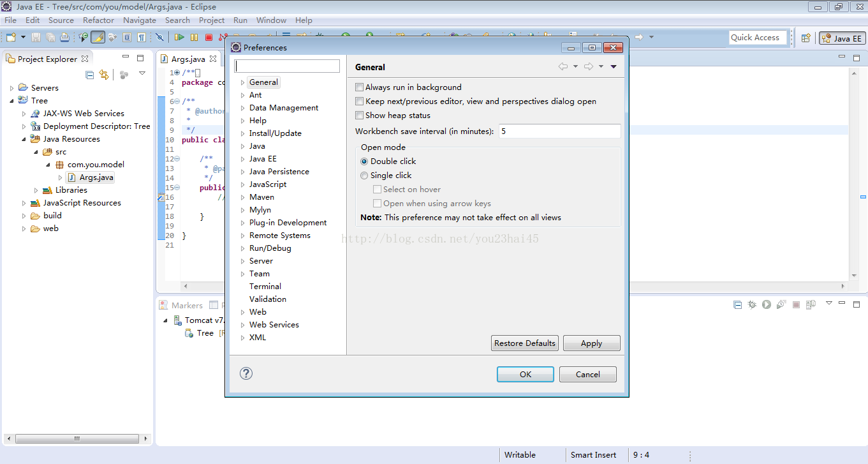The height and width of the screenshot is (464, 868).
Task: Switch to Java EE perspective button
Action: (x=842, y=38)
